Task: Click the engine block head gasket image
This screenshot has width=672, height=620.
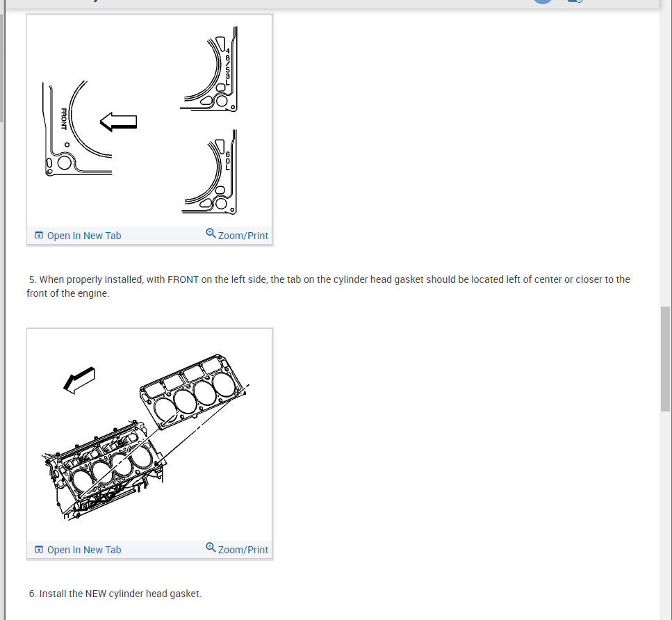Action: tap(149, 435)
